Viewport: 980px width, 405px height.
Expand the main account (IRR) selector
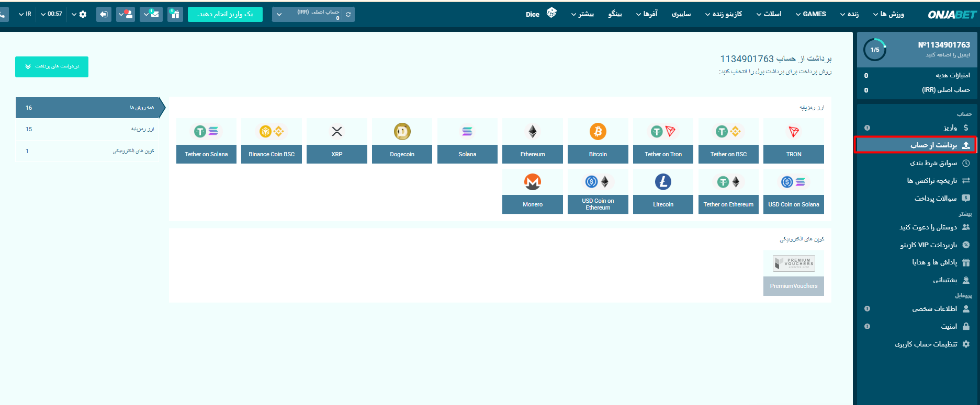click(x=308, y=14)
